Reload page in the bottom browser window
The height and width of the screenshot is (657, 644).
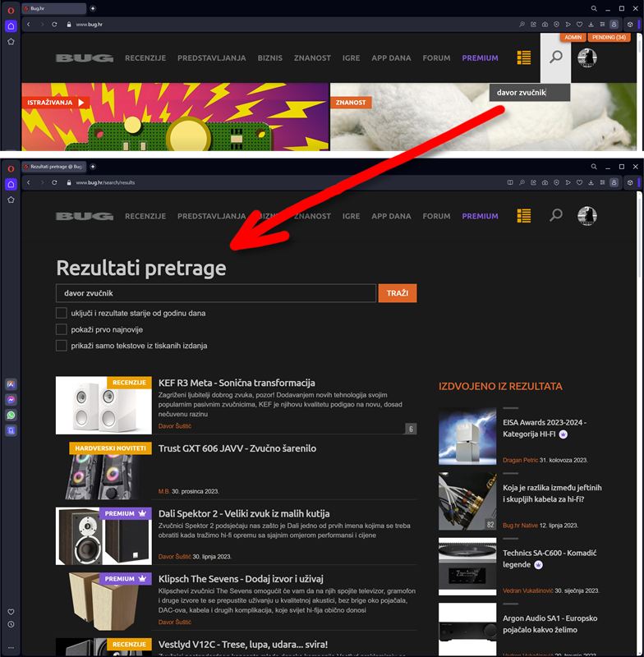54,182
